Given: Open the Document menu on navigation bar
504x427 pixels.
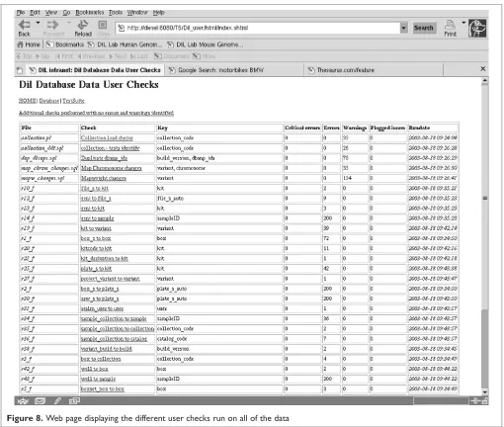Looking at the screenshot, I should tap(172, 56).
